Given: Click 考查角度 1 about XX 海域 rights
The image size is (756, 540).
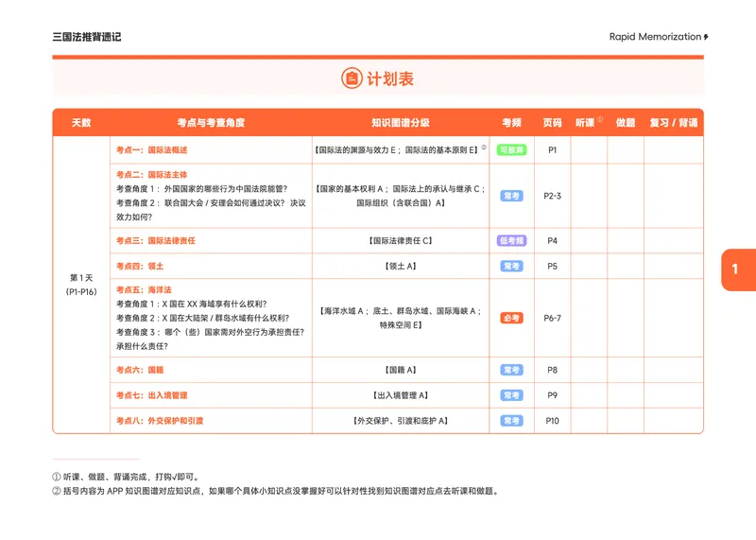Looking at the screenshot, I should 191,304.
